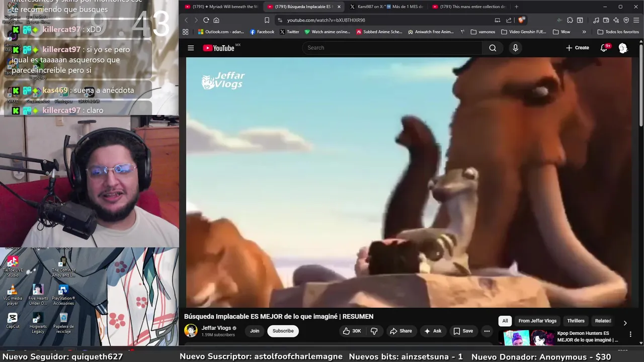Open the vamonos bookmarks folder
Image resolution: width=644 pixels, height=362 pixels.
483,32
